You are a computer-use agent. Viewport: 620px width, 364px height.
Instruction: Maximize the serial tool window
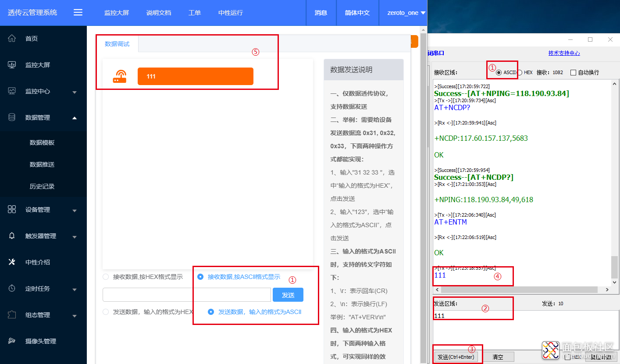coord(590,39)
